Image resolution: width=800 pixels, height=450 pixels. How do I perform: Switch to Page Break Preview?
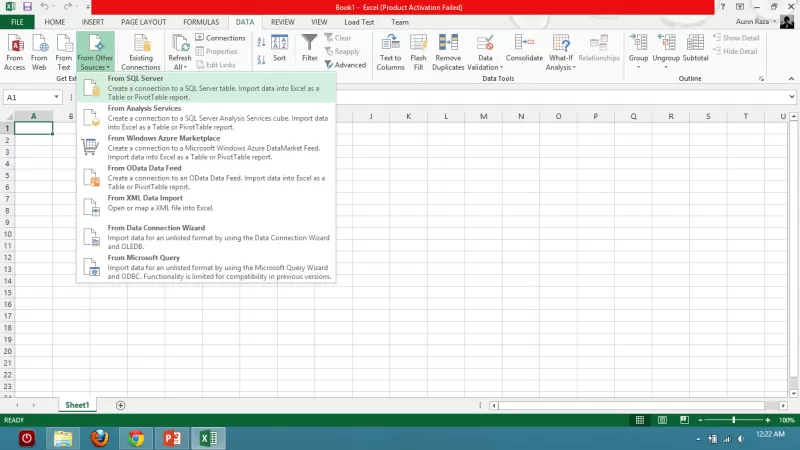coord(684,420)
